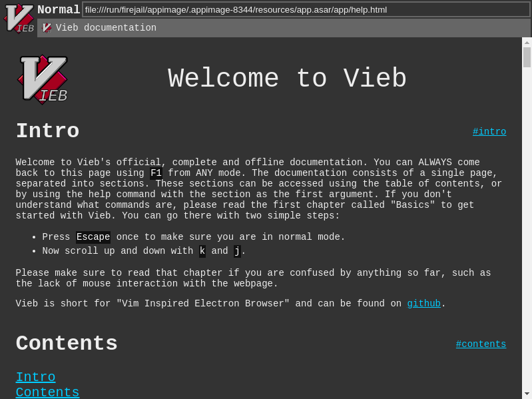Follow the github link
The height and width of the screenshot is (399, 532).
click(x=423, y=303)
